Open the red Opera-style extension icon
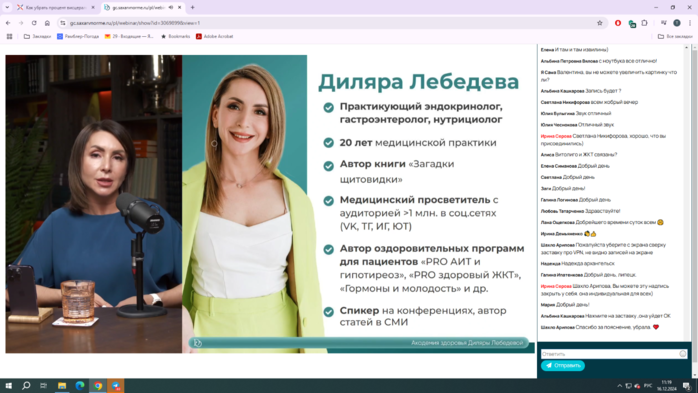Screen dimensions: 698x393 (x=618, y=23)
